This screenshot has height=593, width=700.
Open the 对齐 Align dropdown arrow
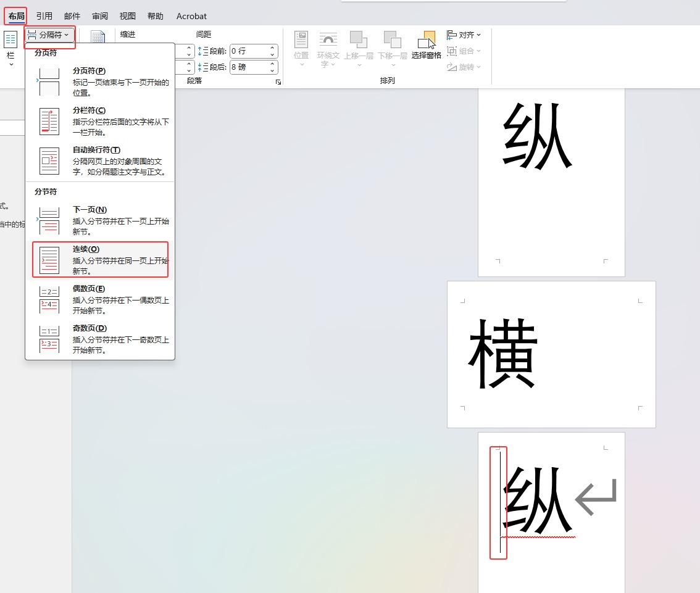478,35
